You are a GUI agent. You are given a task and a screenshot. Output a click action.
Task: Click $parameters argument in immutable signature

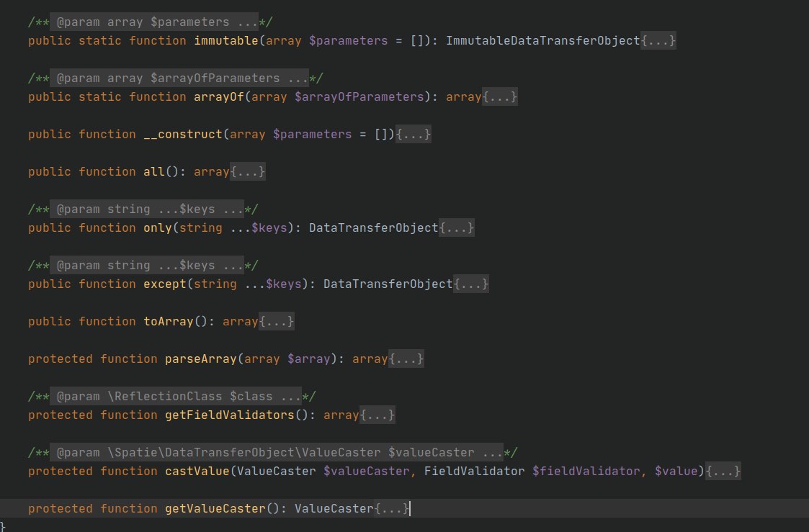point(348,41)
